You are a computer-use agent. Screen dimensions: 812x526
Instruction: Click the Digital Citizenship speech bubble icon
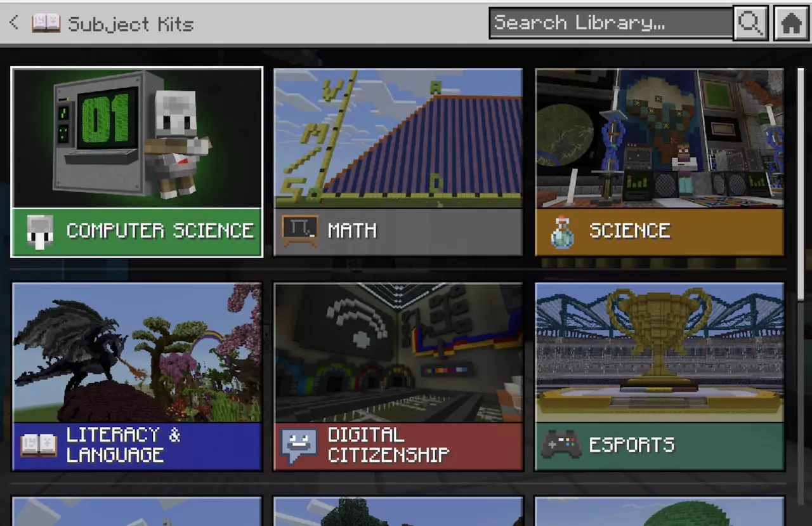tap(299, 446)
